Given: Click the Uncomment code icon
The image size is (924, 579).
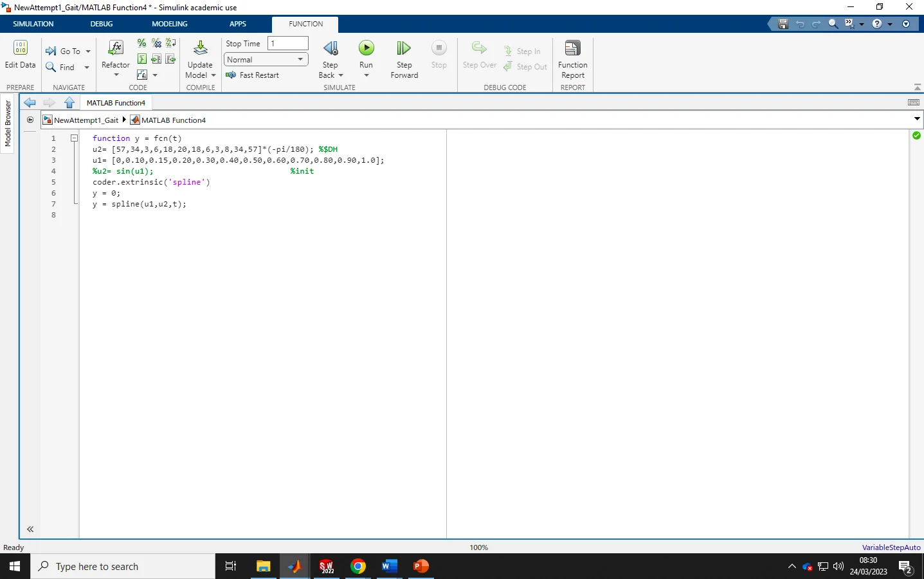Looking at the screenshot, I should click(156, 43).
